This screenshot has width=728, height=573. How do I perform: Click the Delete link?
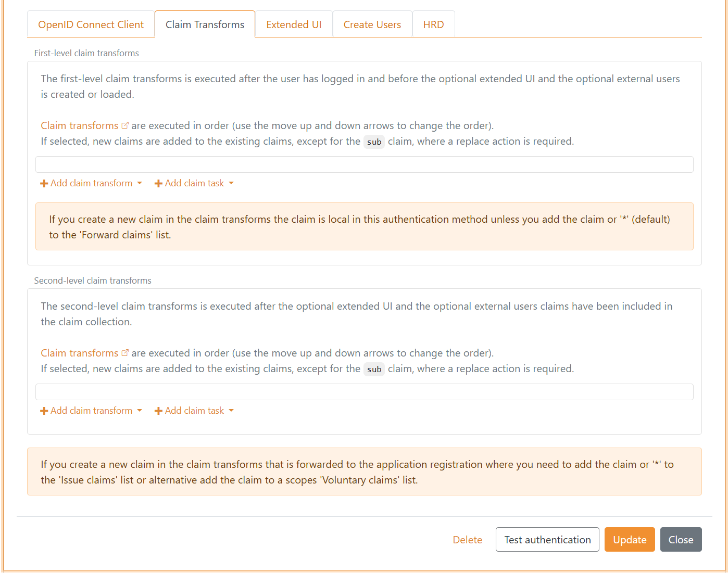point(467,540)
